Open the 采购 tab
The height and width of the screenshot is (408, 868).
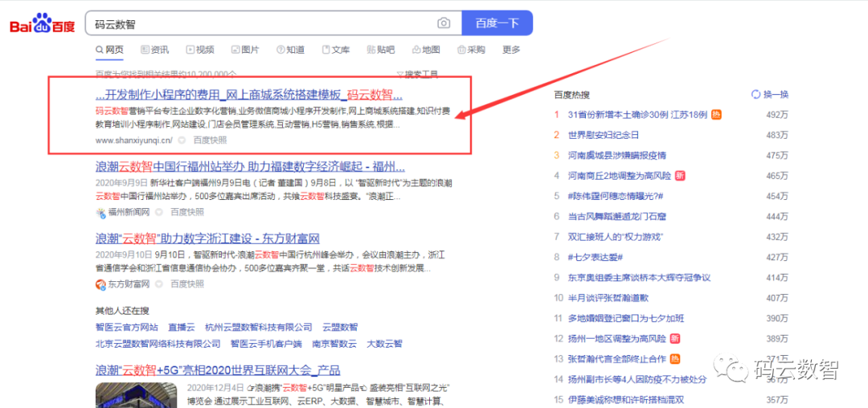click(472, 50)
